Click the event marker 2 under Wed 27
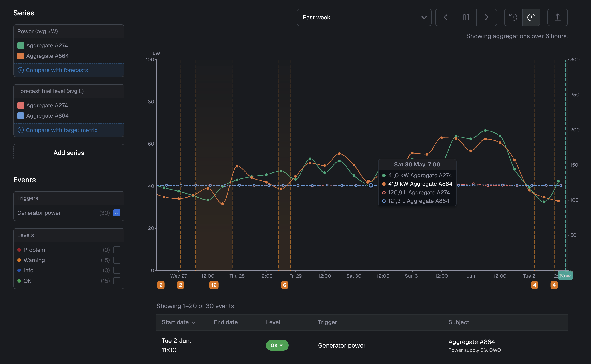The height and width of the screenshot is (364, 591). coord(180,285)
